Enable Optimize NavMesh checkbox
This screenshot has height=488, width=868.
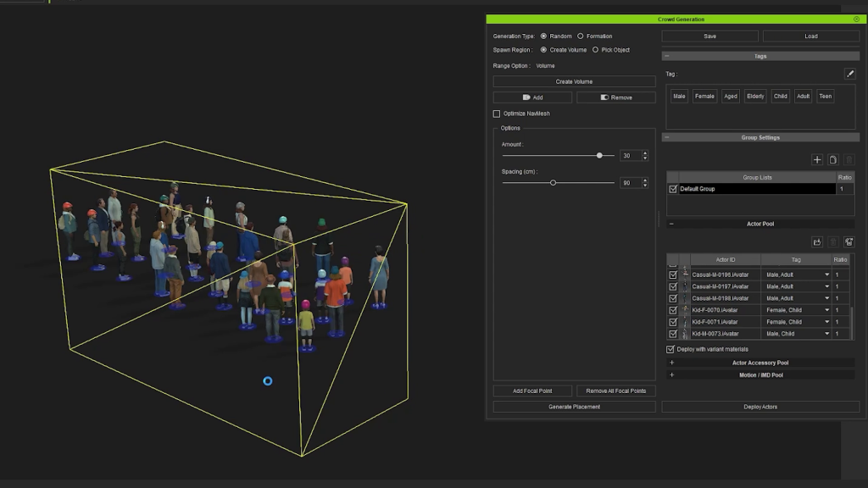pyautogui.click(x=497, y=114)
